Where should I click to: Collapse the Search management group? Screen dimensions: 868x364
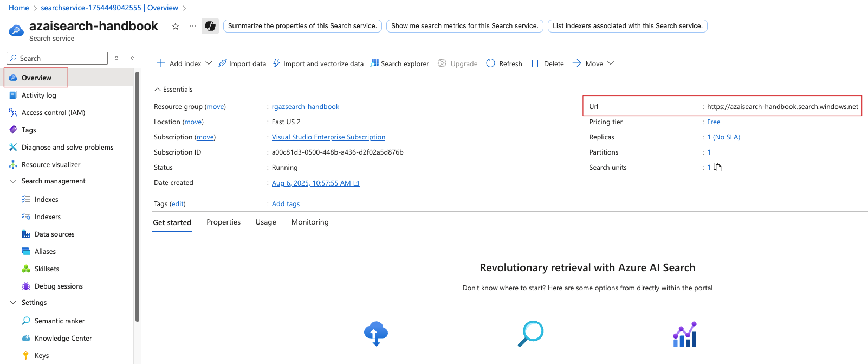click(x=13, y=181)
